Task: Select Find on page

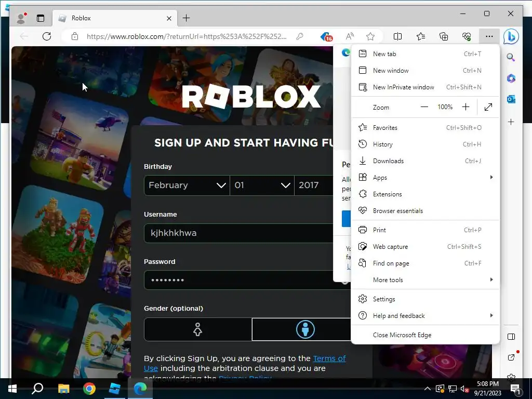Action: 425,263
